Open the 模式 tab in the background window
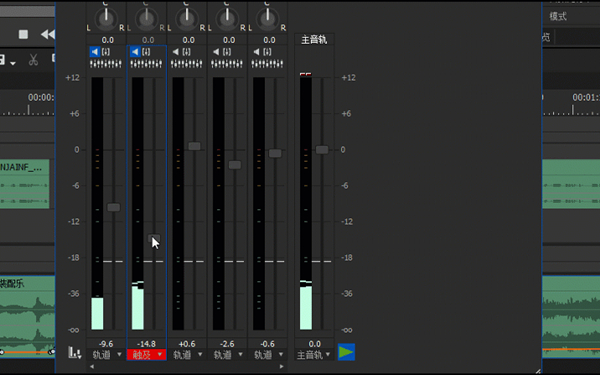This screenshot has height=375, width=600. coord(558,16)
